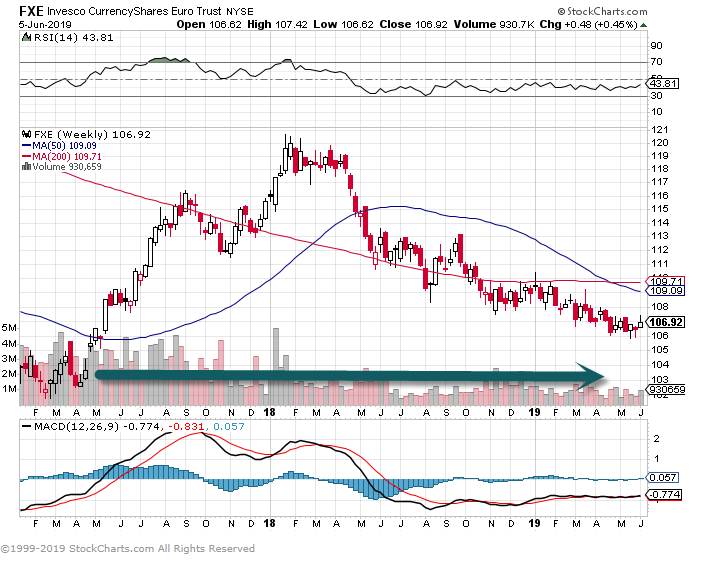This screenshot has width=704, height=570.
Task: Click the 930659 volume tag on the right axis
Action: pos(665,389)
